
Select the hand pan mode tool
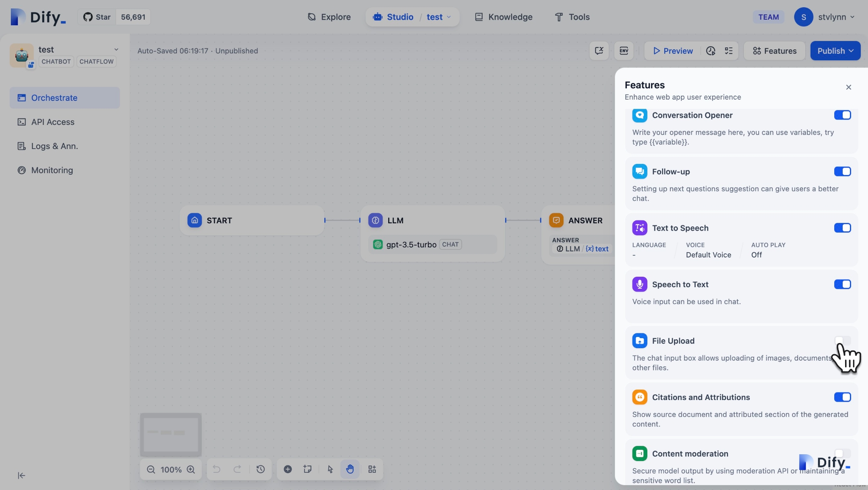pos(350,469)
